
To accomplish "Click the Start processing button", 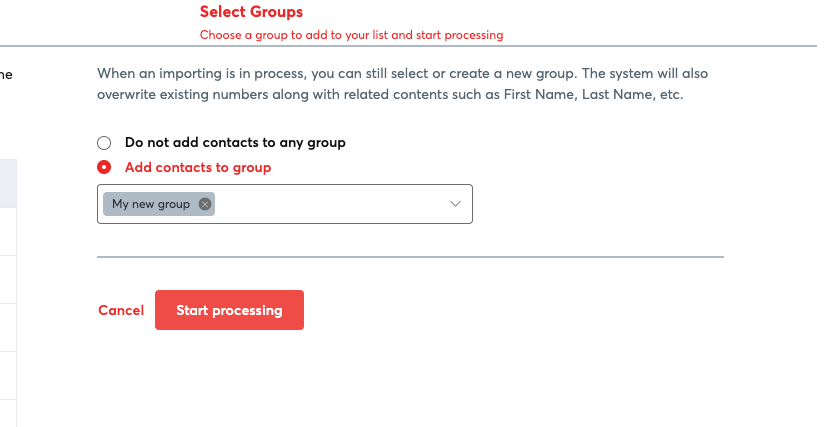I will (229, 310).
